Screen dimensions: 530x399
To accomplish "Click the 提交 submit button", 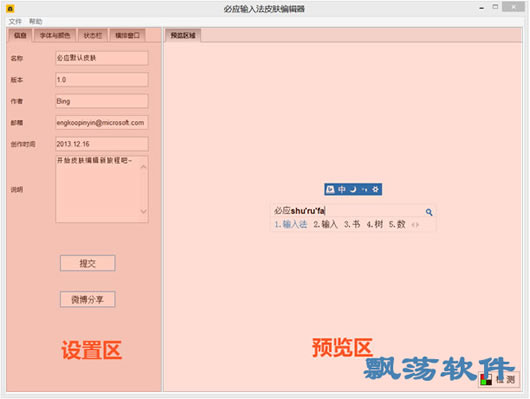I will [x=88, y=263].
